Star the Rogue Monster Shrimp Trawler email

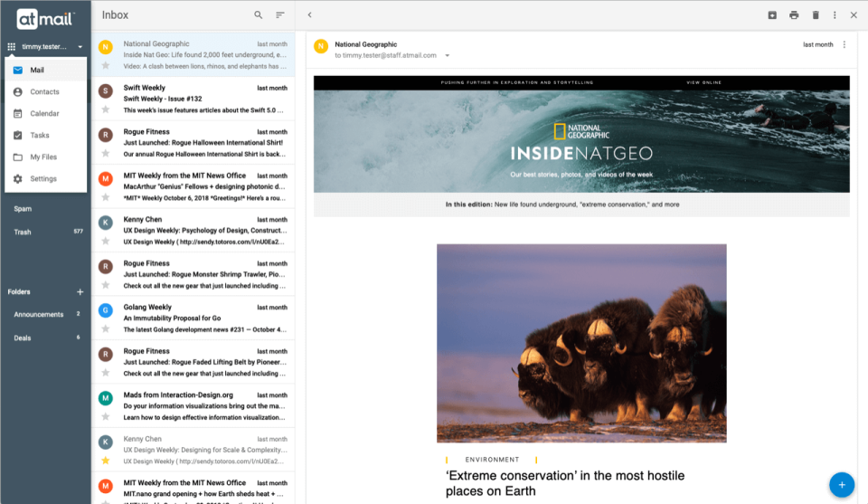(105, 285)
